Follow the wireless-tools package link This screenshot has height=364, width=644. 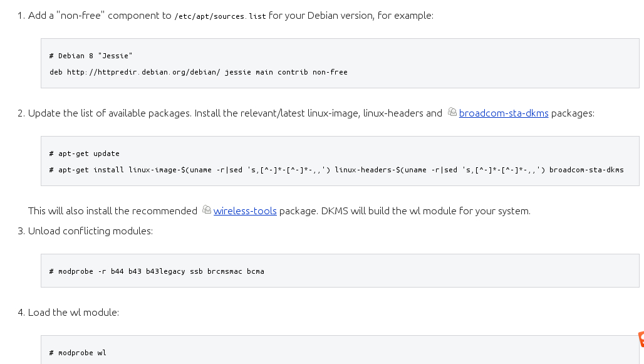(245, 211)
